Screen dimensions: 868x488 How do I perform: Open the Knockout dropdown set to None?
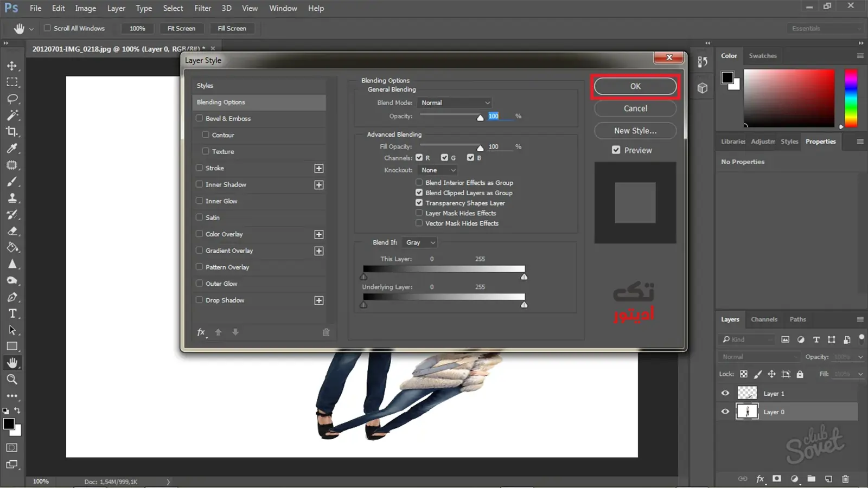coord(438,170)
